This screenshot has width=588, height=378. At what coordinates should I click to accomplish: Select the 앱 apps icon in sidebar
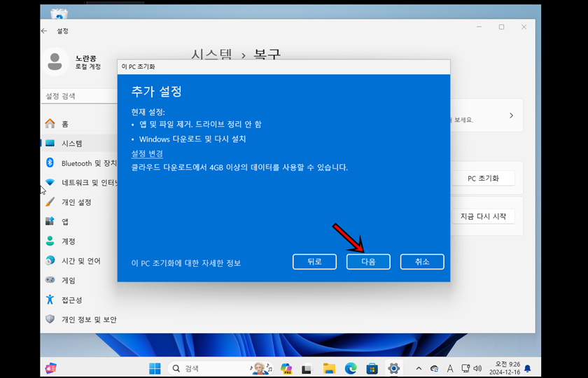tap(50, 222)
